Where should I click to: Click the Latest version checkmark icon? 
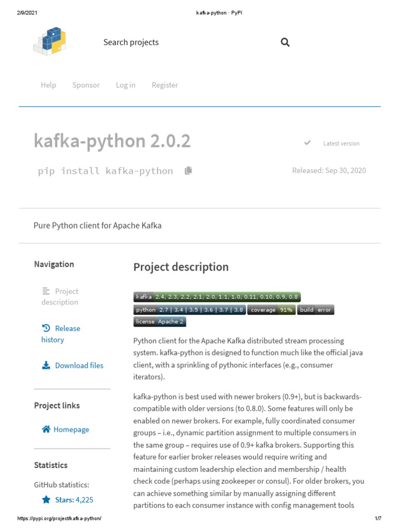pyautogui.click(x=308, y=143)
